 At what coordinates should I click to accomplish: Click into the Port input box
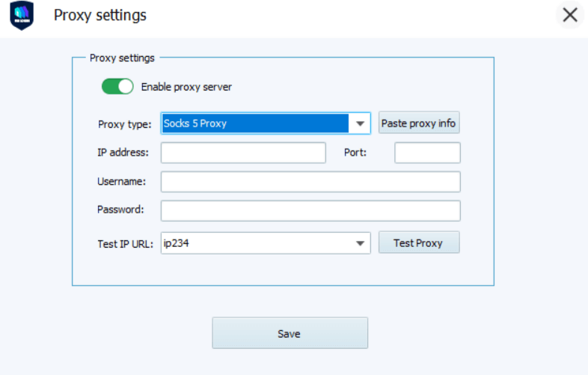(x=427, y=153)
